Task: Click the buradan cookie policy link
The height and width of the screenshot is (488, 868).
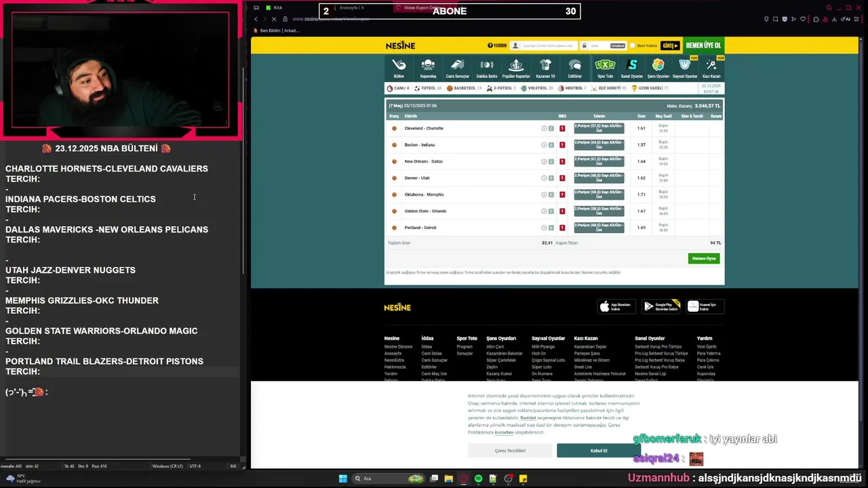Action: (504, 432)
